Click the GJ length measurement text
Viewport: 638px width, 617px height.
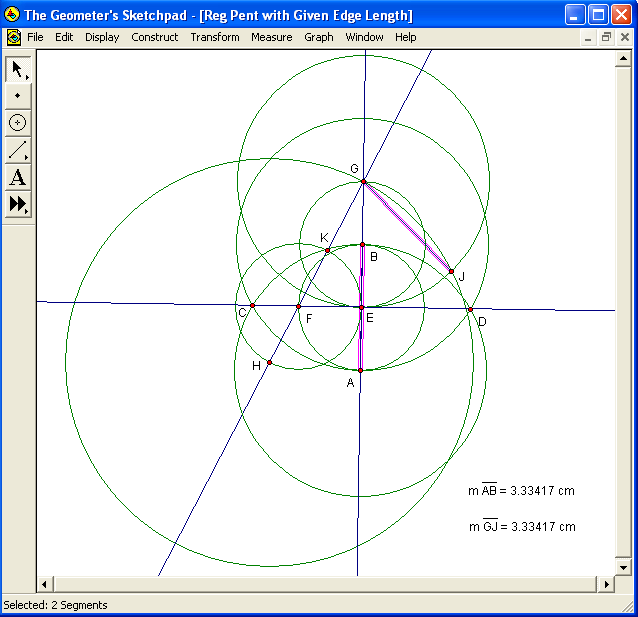(521, 527)
